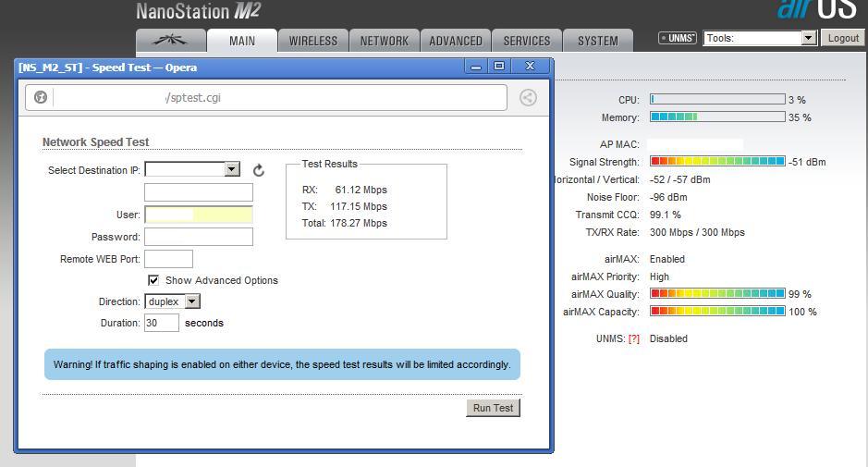
Task: Click the globe icon in Opera address bar
Action: tap(41, 97)
